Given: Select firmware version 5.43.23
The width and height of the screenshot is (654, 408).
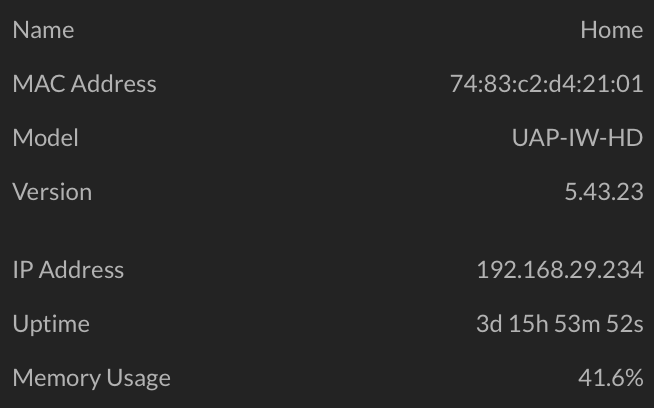Looking at the screenshot, I should point(604,192).
